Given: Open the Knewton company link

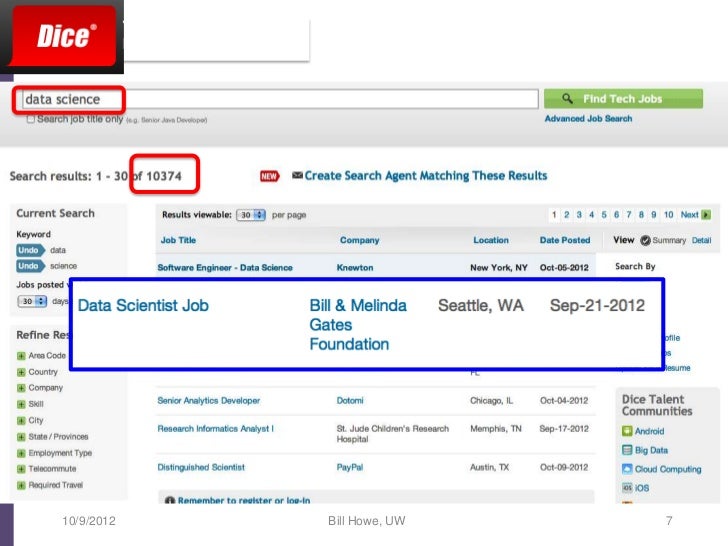Looking at the screenshot, I should point(355,267).
